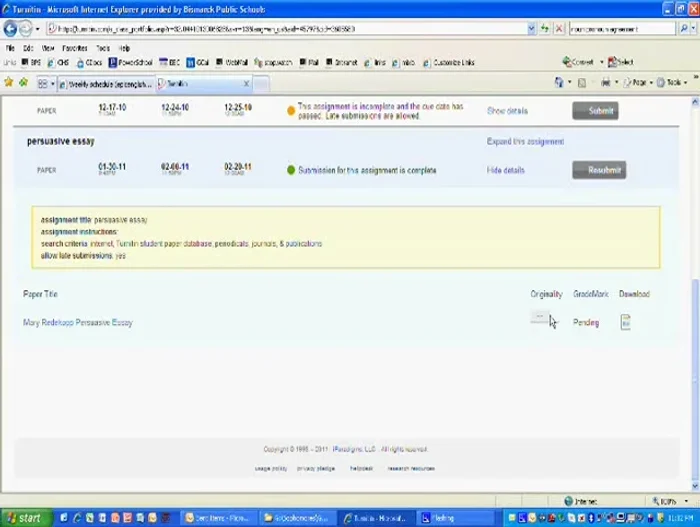Image resolution: width=700 pixels, height=527 pixels.
Task: Click the GCal bookmark in links bar
Action: (x=196, y=62)
